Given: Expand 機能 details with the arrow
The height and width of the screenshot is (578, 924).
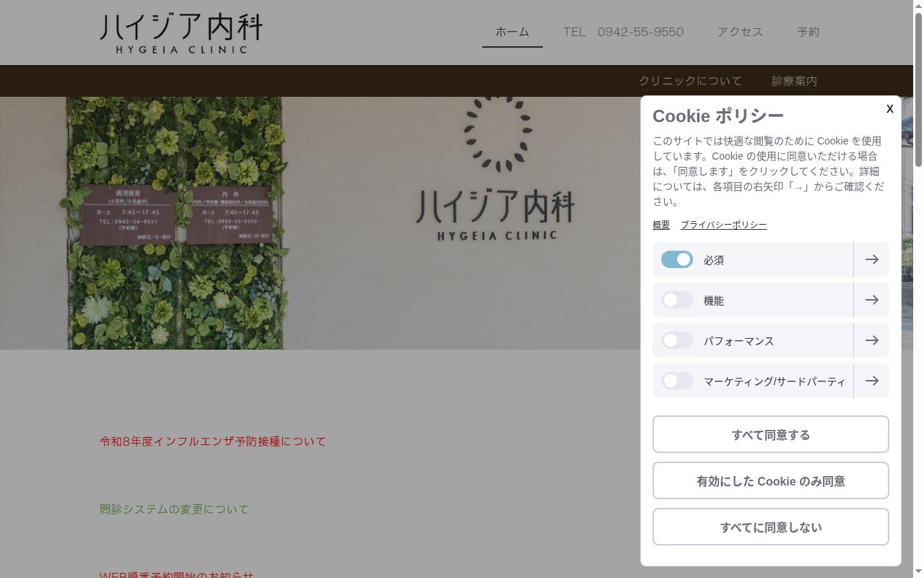Looking at the screenshot, I should pos(871,300).
